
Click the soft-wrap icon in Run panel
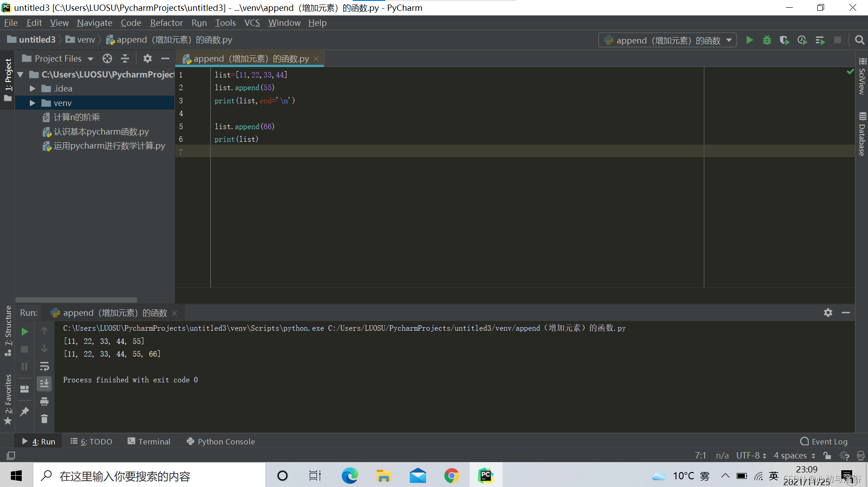44,366
